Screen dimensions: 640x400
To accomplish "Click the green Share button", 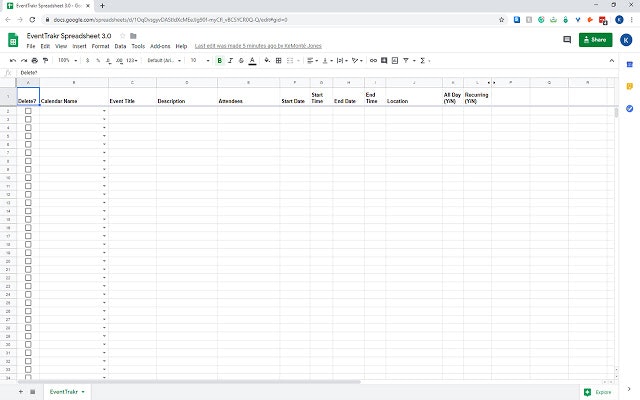I will coord(596,40).
